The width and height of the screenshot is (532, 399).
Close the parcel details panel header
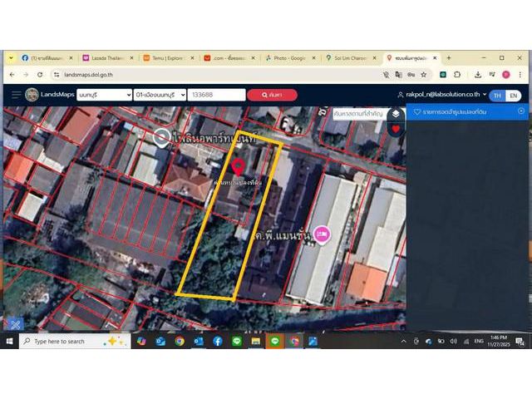pyautogui.click(x=521, y=111)
